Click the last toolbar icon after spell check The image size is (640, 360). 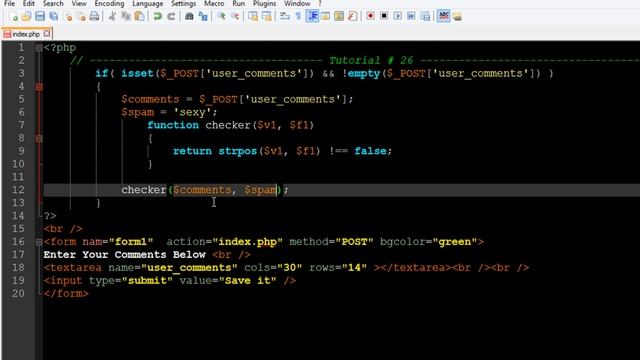click(x=457, y=16)
